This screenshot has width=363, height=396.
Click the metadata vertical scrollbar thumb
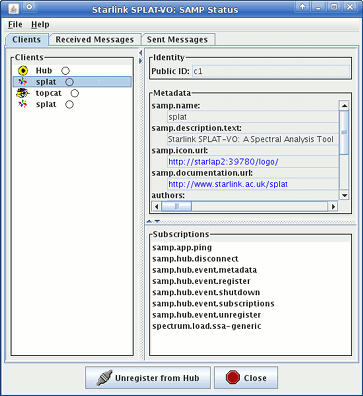point(344,132)
